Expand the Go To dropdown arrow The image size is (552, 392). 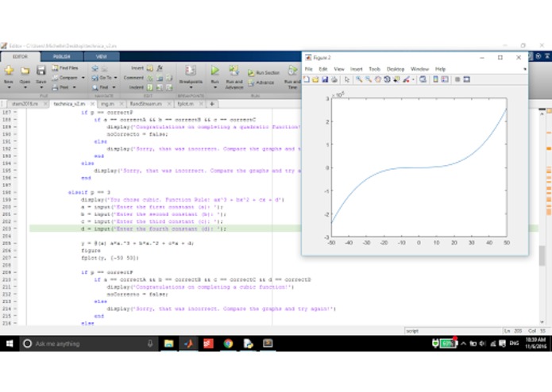coord(115,77)
